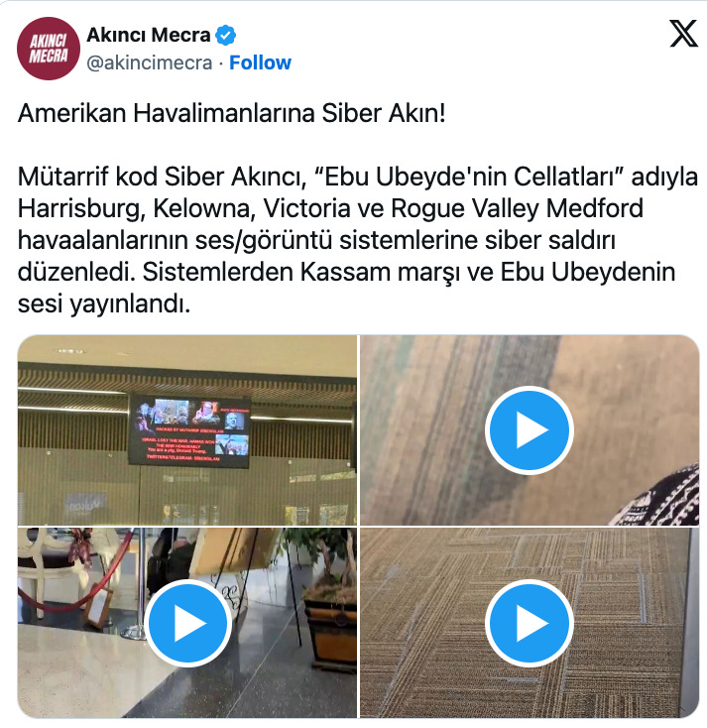Click the tweet body paragraph text
The height and width of the screenshot is (728, 707).
point(357,240)
